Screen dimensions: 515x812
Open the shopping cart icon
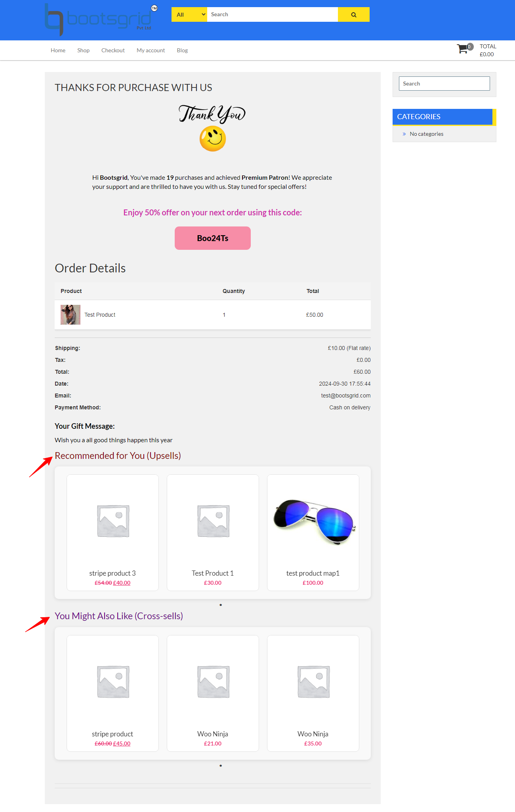(462, 49)
